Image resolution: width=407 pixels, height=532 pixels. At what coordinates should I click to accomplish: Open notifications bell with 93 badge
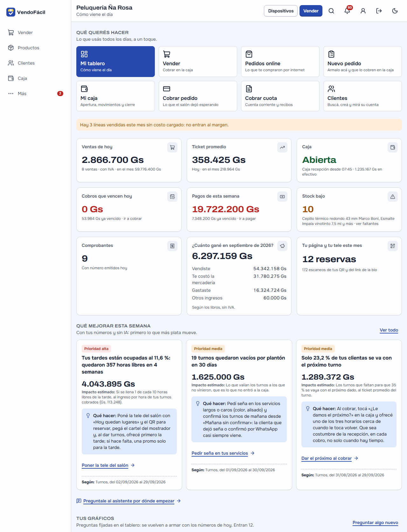coord(347,11)
